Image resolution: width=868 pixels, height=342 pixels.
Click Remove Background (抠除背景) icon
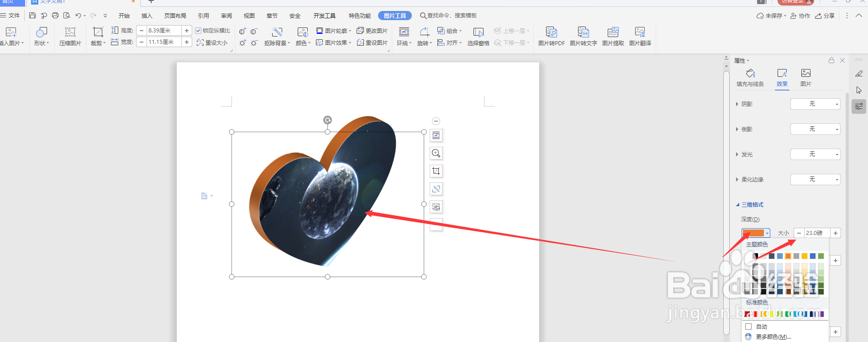point(277,32)
